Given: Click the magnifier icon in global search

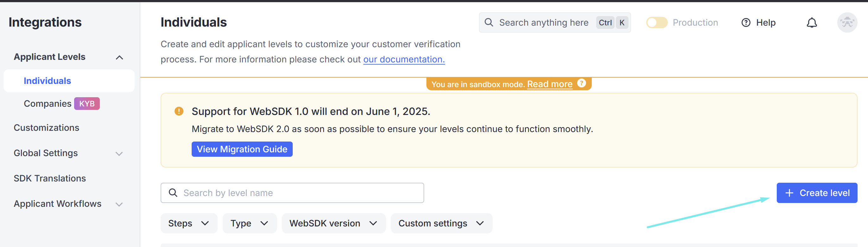Looking at the screenshot, I should [x=488, y=22].
